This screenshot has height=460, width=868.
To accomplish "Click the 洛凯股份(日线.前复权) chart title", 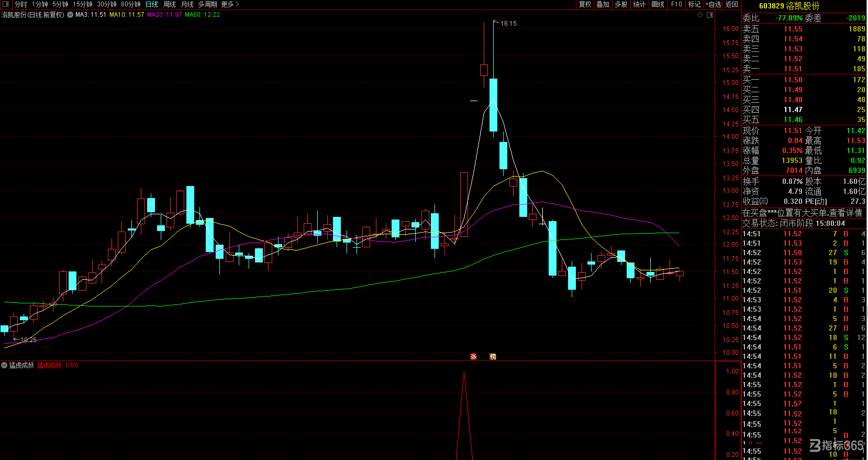I will coord(33,15).
